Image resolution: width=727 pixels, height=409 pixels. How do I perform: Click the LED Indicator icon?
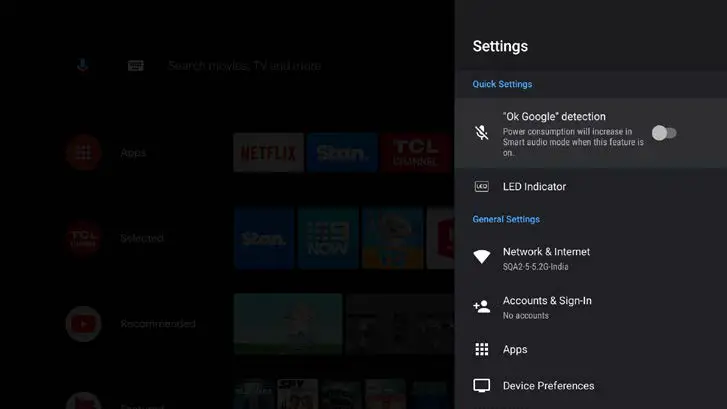coord(482,187)
